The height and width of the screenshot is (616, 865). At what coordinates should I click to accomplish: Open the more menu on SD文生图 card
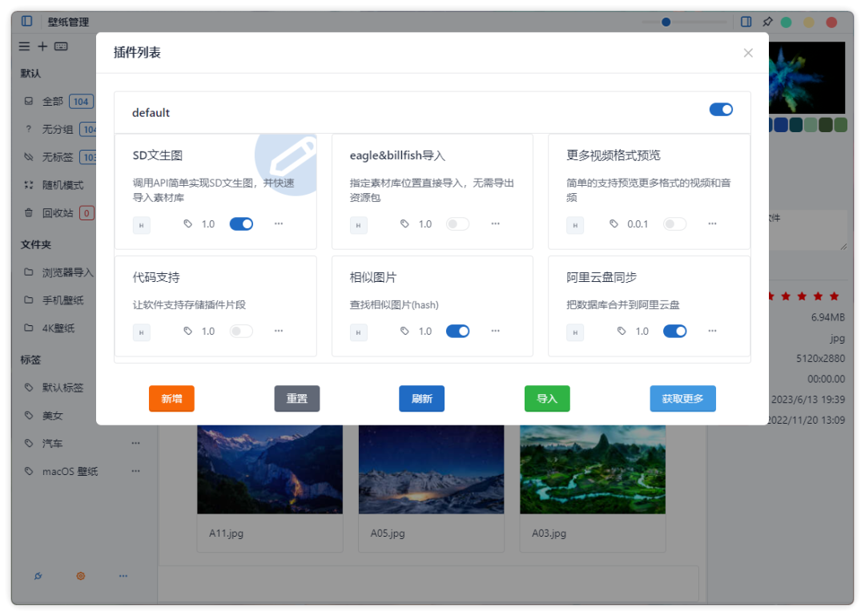click(x=279, y=223)
